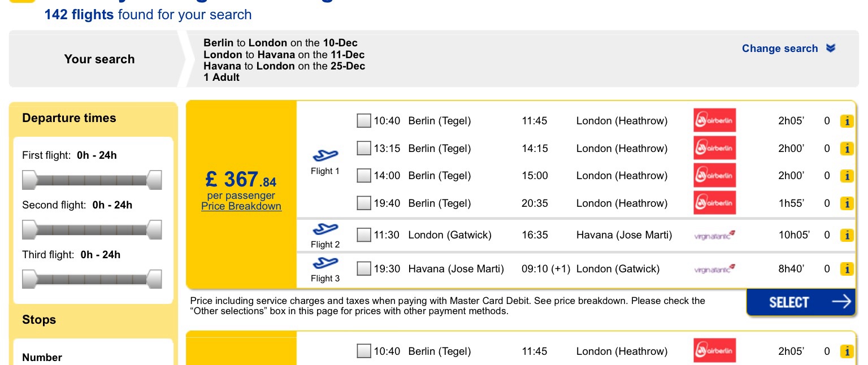Click the Flight 1 airplane icon
Viewport: 868px width, 365px height.
coord(325,155)
